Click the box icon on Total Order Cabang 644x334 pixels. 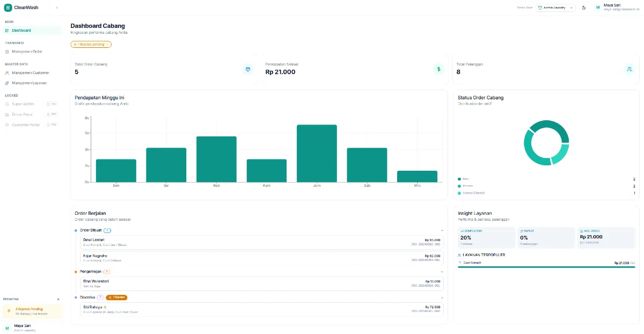(248, 69)
